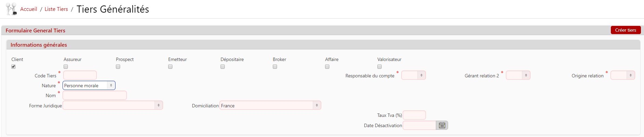Click into the Code Tiers field
The height and width of the screenshot is (137, 644).
pyautogui.click(x=80, y=75)
